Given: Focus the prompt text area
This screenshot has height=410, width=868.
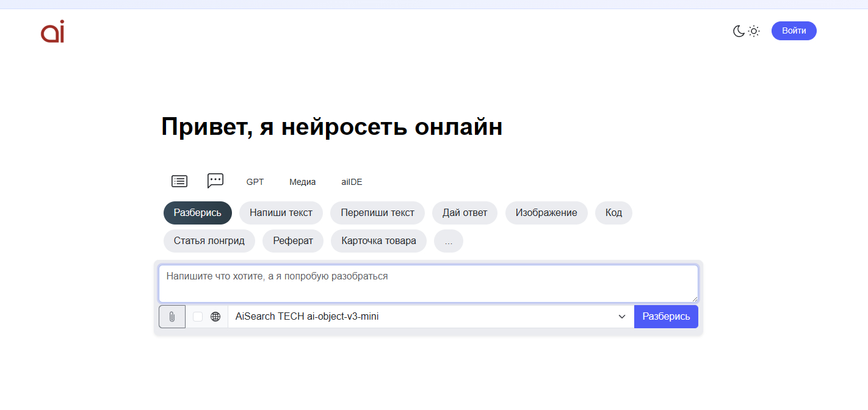Looking at the screenshot, I should coord(429,284).
